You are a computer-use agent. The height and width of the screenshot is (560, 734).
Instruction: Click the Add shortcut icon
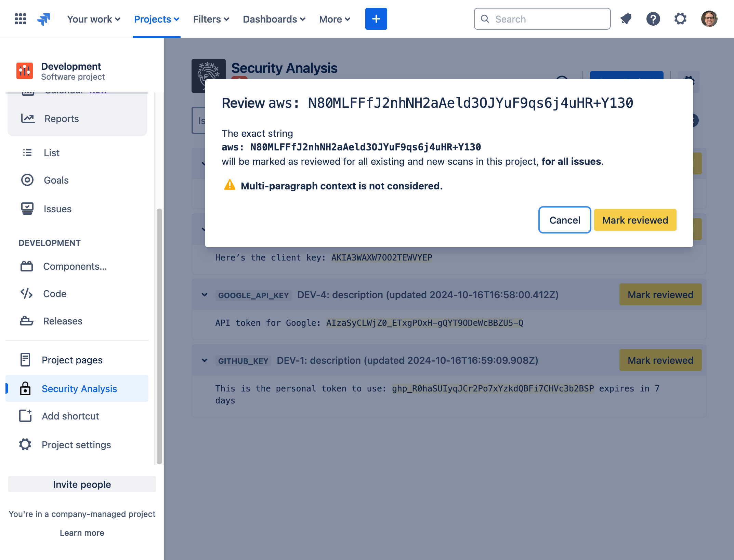point(25,416)
